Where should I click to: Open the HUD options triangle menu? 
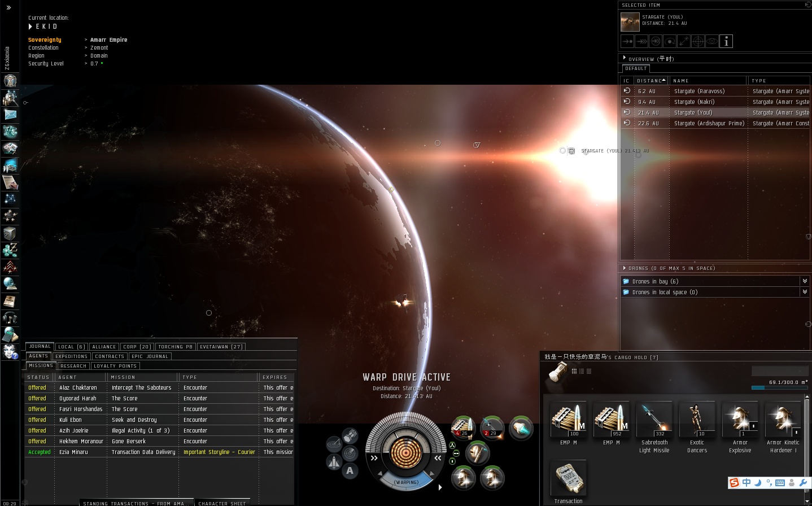(440, 487)
